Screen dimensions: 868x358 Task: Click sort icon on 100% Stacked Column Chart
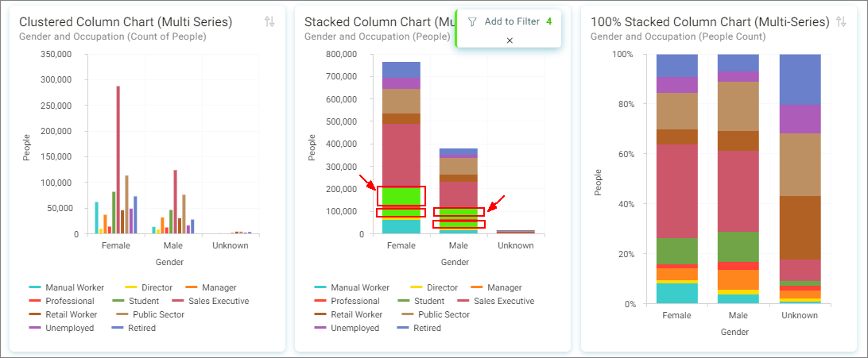[841, 21]
